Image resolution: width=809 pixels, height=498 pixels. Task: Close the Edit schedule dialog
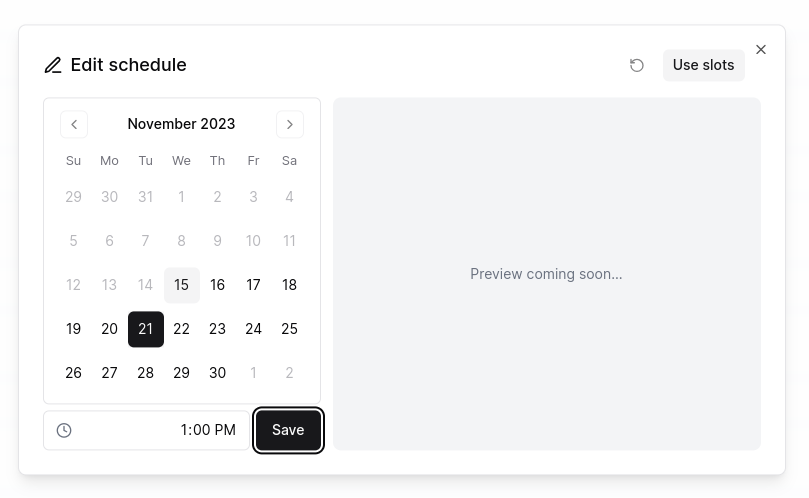(761, 49)
